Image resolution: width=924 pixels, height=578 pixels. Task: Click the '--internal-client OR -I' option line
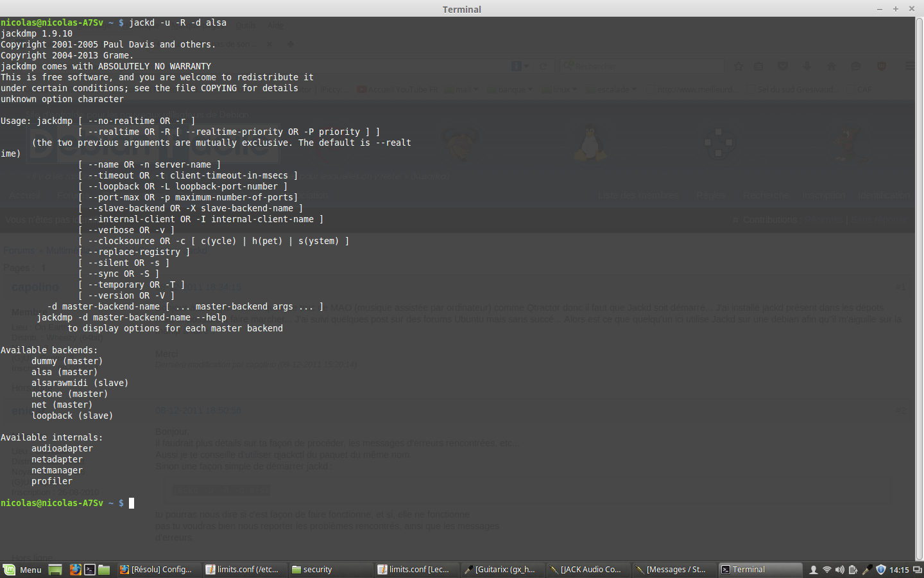point(201,219)
